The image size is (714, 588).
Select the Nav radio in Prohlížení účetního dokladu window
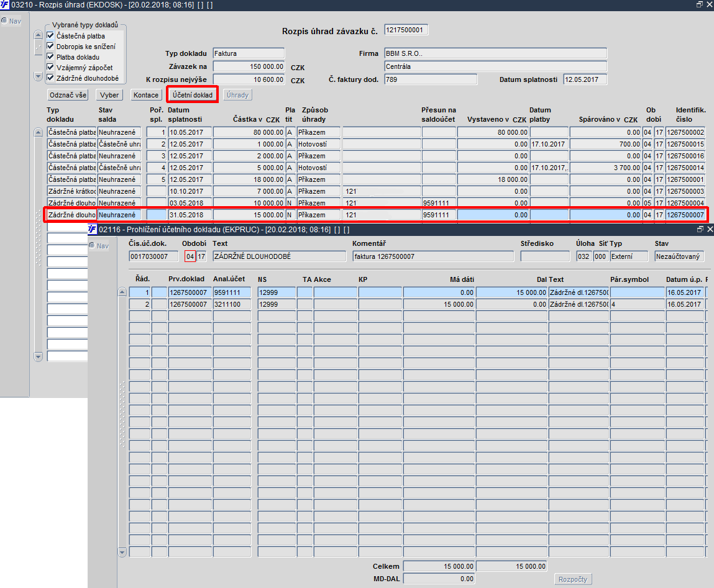coord(92,245)
